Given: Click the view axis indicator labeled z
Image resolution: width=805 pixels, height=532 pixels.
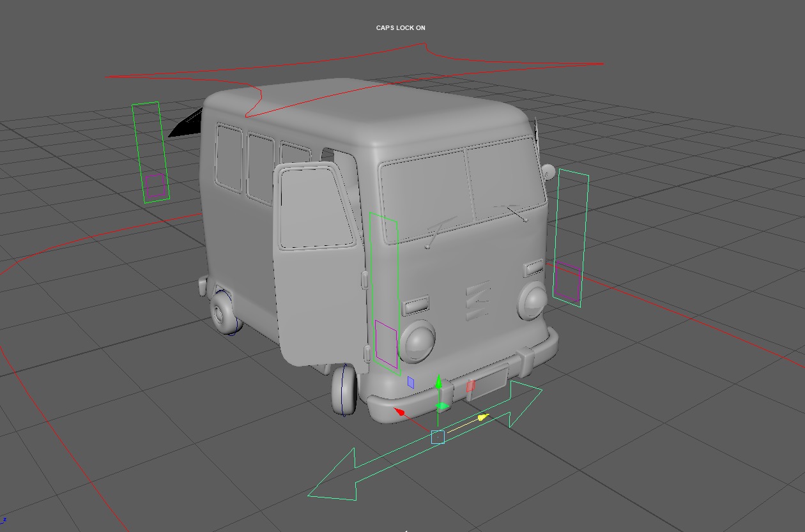Looking at the screenshot, I should (4, 521).
